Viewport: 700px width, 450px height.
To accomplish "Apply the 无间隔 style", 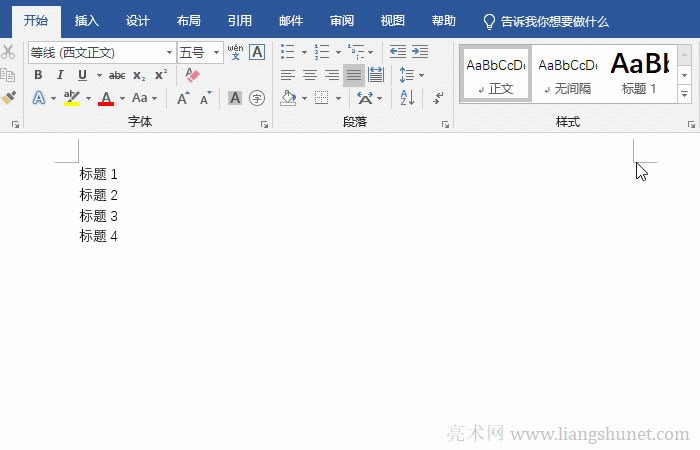I will pos(567,73).
